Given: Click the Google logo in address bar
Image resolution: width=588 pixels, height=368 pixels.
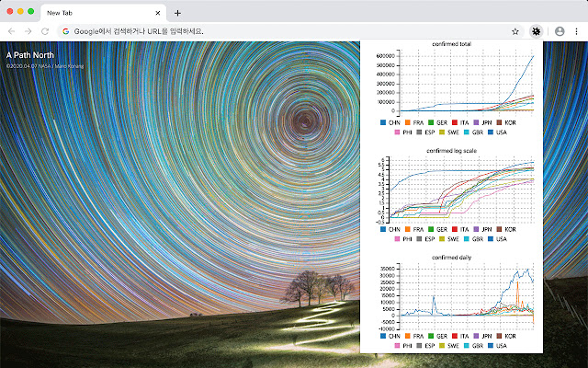Looking at the screenshot, I should [66, 31].
